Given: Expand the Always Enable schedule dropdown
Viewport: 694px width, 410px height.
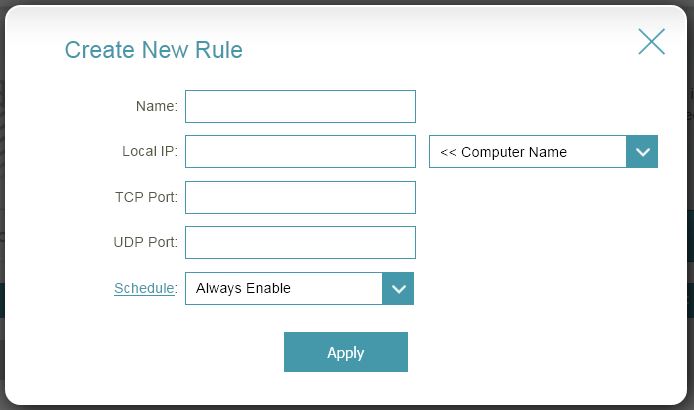Looking at the screenshot, I should pyautogui.click(x=299, y=288).
